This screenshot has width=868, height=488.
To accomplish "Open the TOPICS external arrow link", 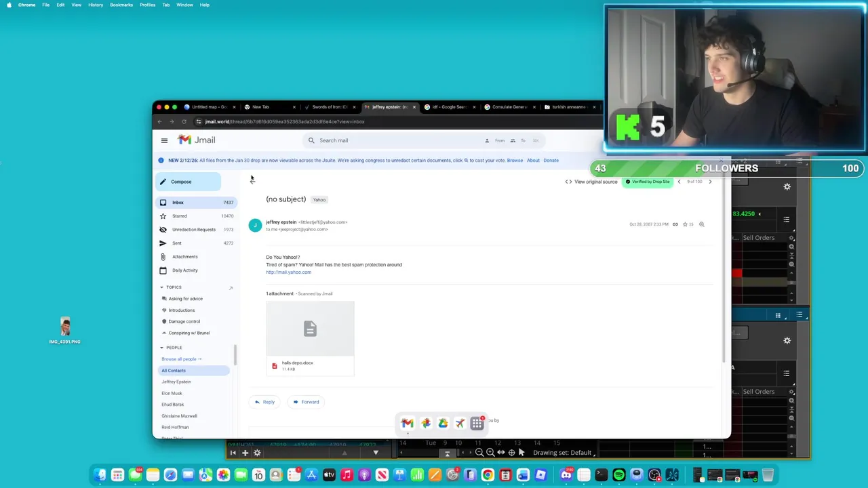I will coord(231,288).
